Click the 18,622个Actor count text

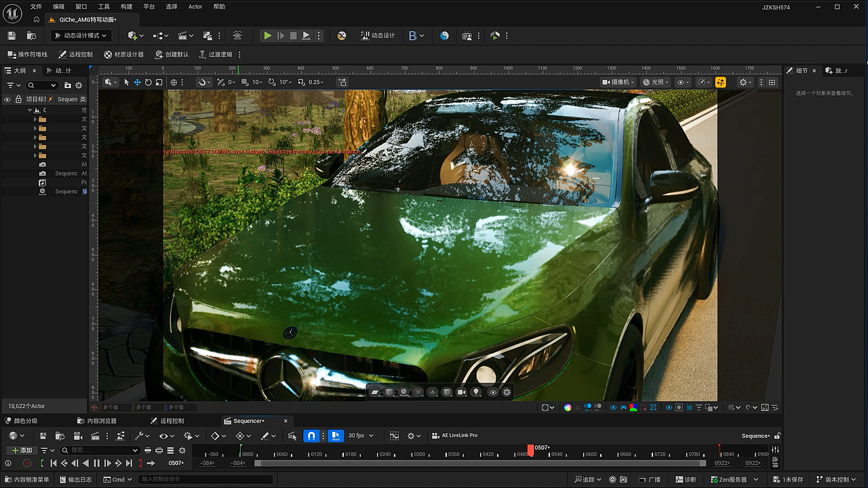[x=26, y=406]
